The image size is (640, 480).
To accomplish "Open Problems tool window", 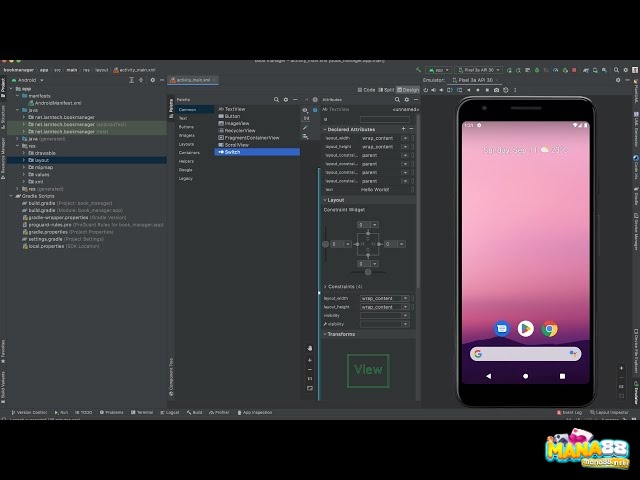I will click(x=111, y=412).
